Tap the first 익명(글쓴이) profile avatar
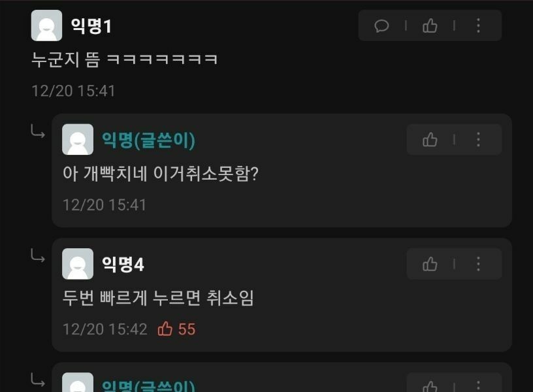The image size is (533, 392). 78,139
